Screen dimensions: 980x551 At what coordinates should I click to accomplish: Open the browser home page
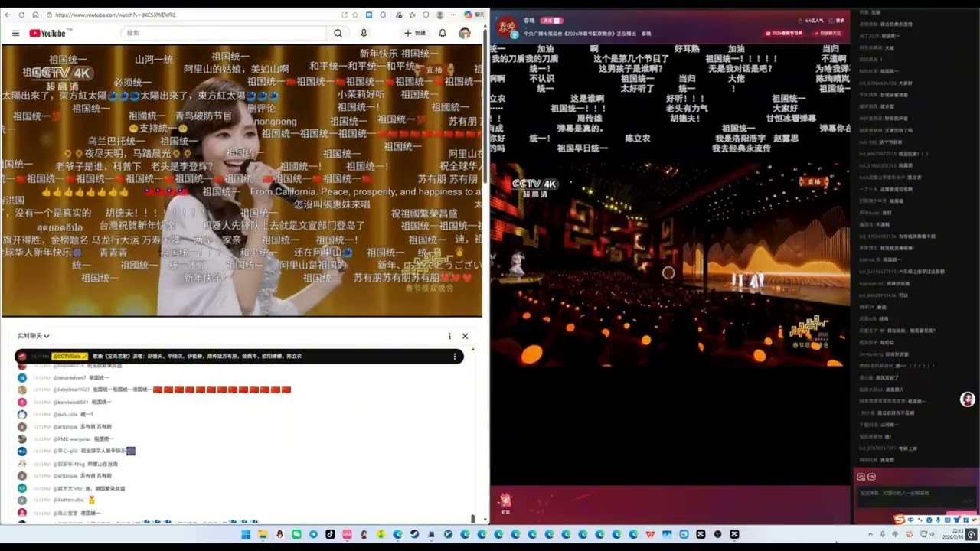[35, 15]
